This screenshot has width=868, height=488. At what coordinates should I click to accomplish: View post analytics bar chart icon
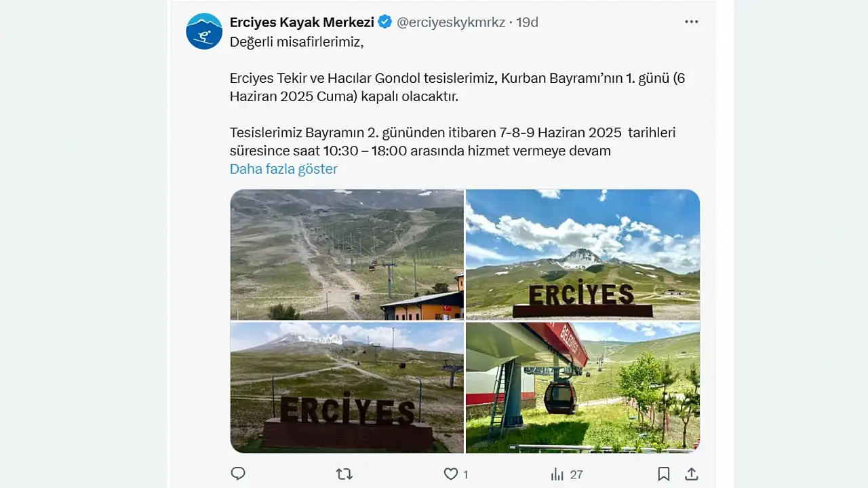click(x=557, y=474)
